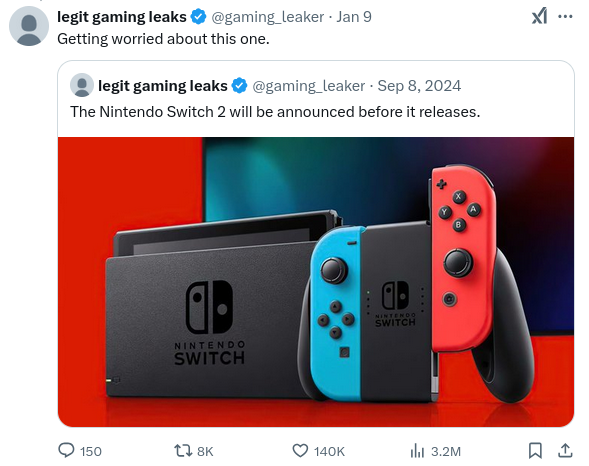Open top 'legit gaming leaks' display name
Viewport: 589px width, 466px height.
(x=122, y=17)
